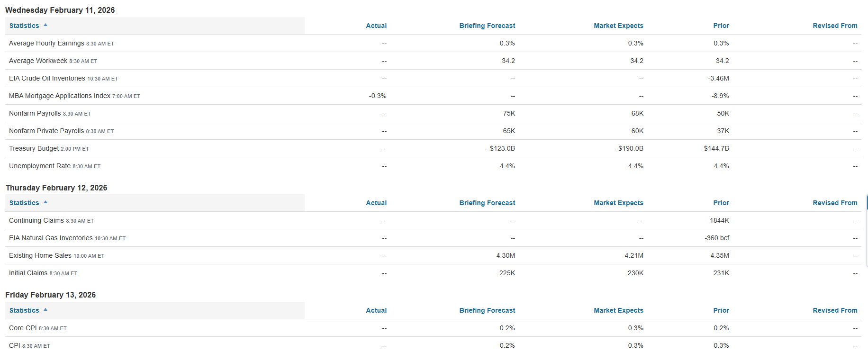Click MBA Mortgage Applications Index entry
Image resolution: width=868 pixels, height=361 pixels.
[x=60, y=96]
